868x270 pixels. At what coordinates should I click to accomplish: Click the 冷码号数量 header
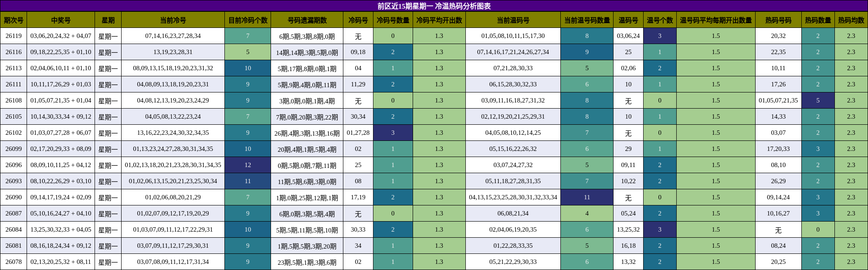393,20
